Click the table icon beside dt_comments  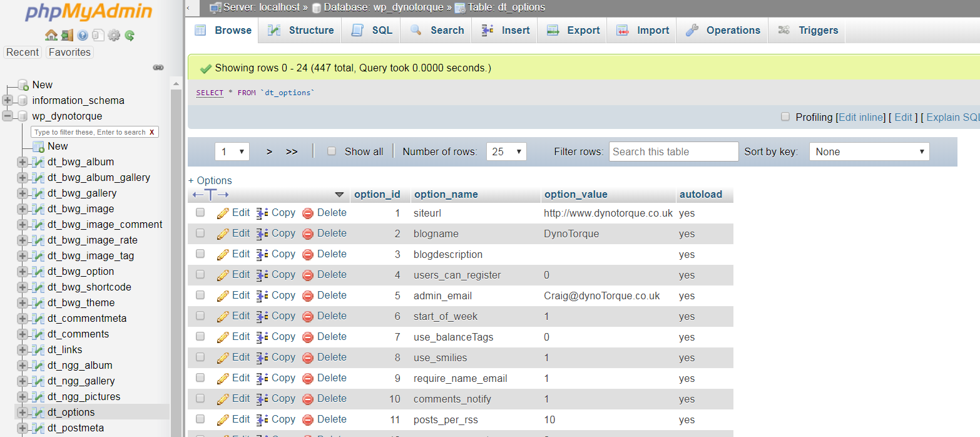[x=38, y=334]
